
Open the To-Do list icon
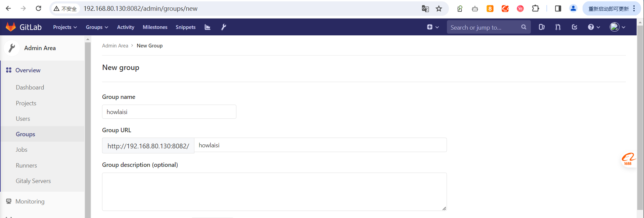pos(574,27)
